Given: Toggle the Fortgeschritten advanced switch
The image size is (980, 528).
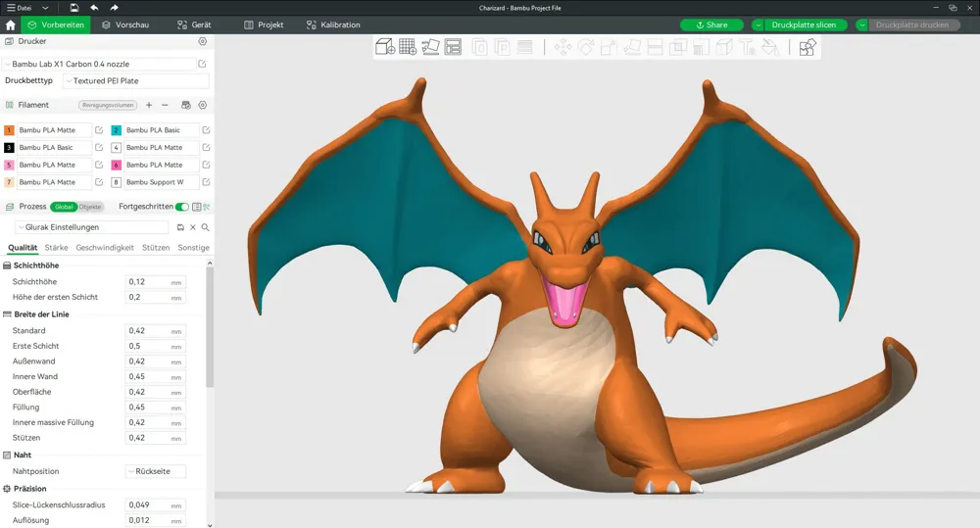Looking at the screenshot, I should (182, 207).
